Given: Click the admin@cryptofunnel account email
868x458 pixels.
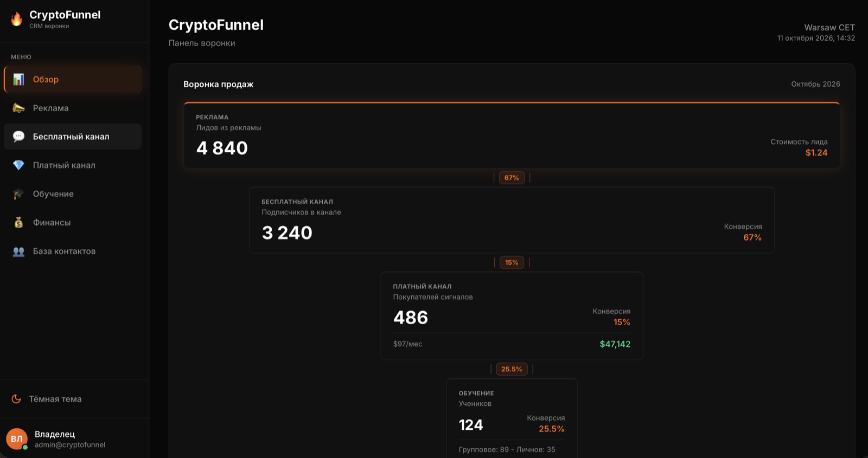Looking at the screenshot, I should (70, 445).
